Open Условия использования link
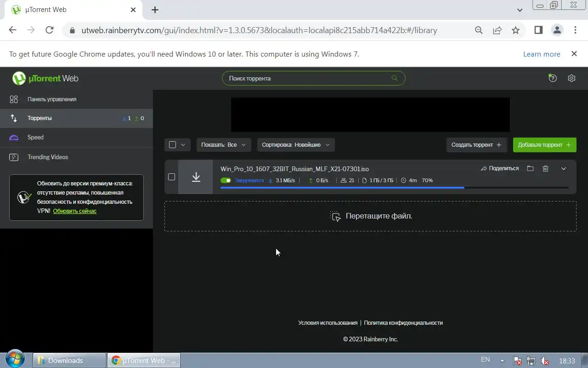Screen dimensions: 588x368 point(328,323)
